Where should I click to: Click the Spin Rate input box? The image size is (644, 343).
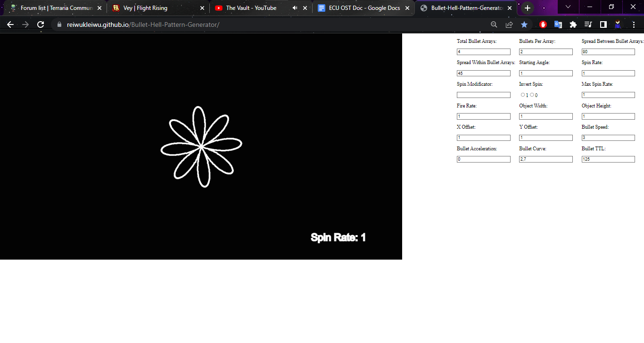(608, 73)
